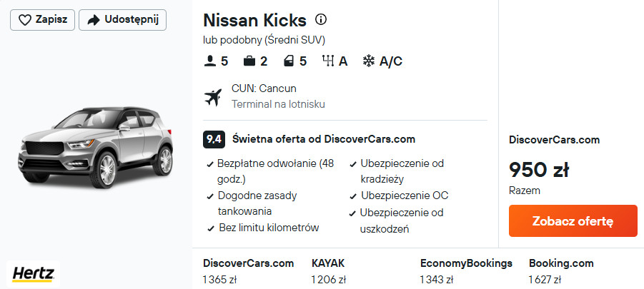Click the car doors icon
The width and height of the screenshot is (644, 289).
click(x=289, y=61)
